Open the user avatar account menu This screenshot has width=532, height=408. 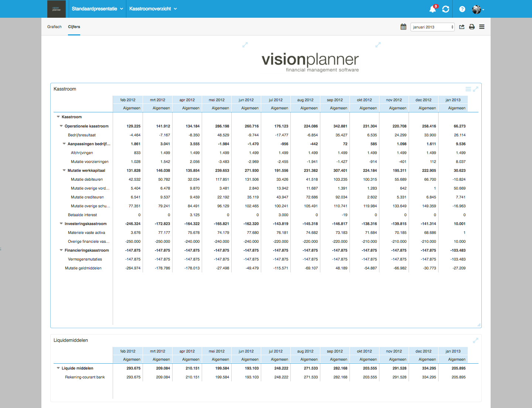[478, 9]
